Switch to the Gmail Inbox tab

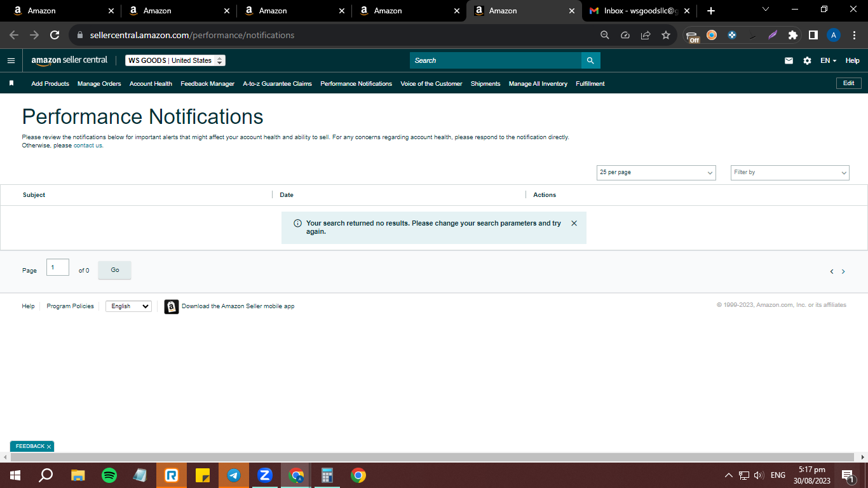[639, 11]
